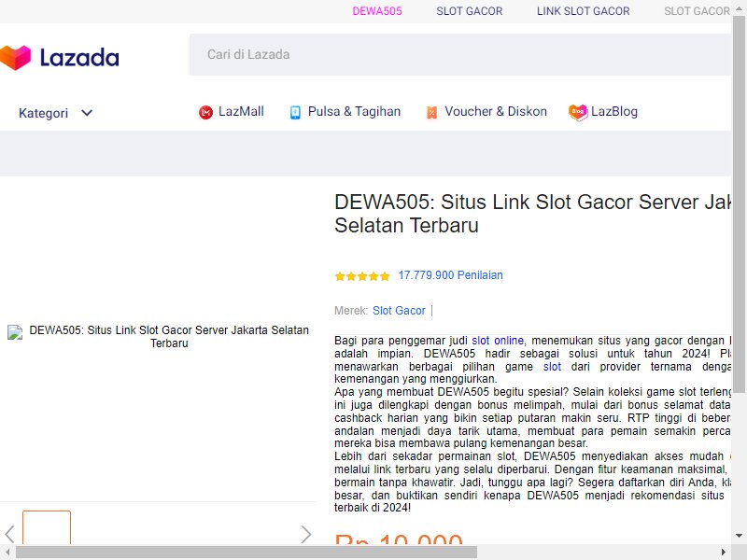Click paragraph starting 'Apa yang membuat DEWA505'
Viewport: 747px width, 560px height.
pos(532,417)
